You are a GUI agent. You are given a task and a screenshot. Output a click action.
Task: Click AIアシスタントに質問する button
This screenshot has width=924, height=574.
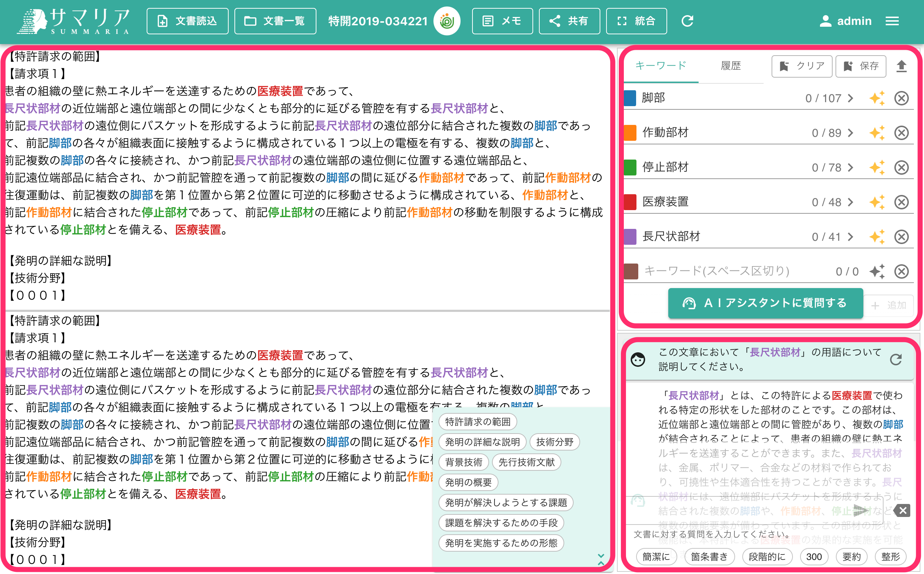point(766,303)
